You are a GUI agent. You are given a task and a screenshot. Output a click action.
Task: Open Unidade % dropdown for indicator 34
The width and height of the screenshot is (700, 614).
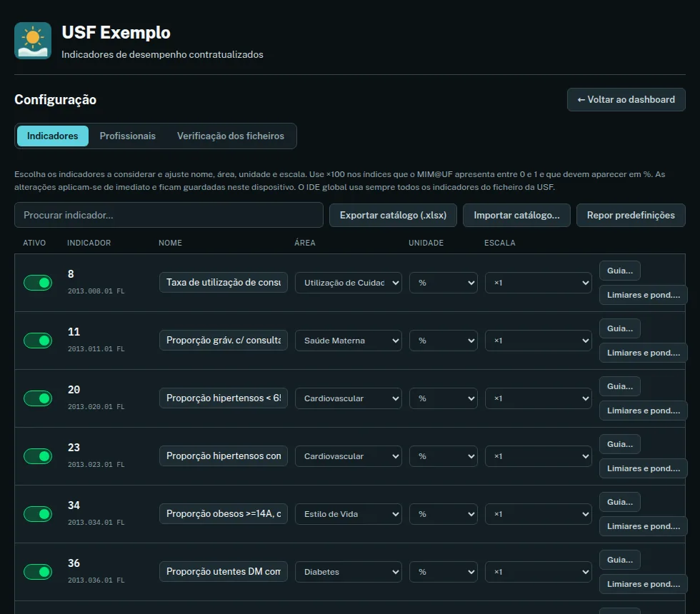click(x=444, y=514)
